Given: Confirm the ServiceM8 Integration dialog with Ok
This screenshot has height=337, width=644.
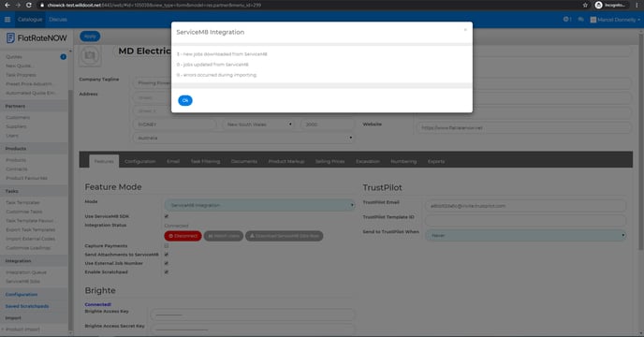Looking at the screenshot, I should coord(184,100).
